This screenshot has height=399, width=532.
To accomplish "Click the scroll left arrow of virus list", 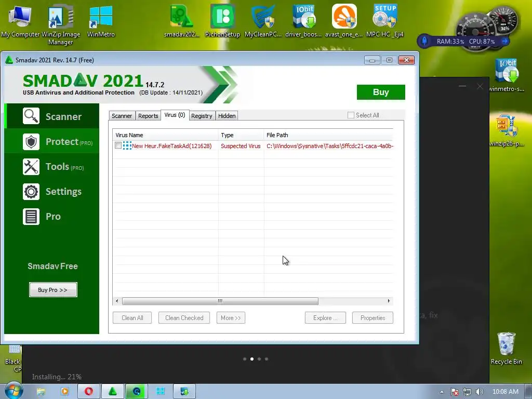I will pos(117,301).
